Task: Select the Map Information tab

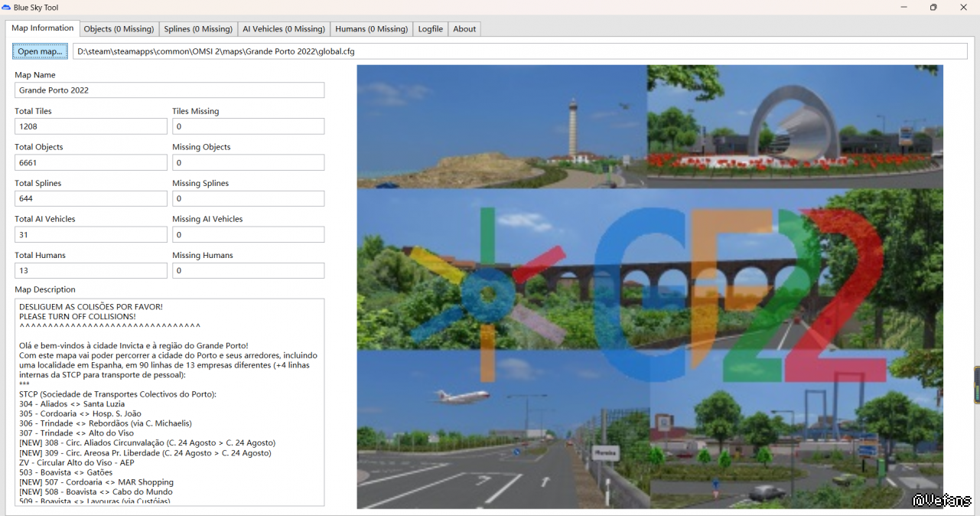Action: click(x=43, y=28)
